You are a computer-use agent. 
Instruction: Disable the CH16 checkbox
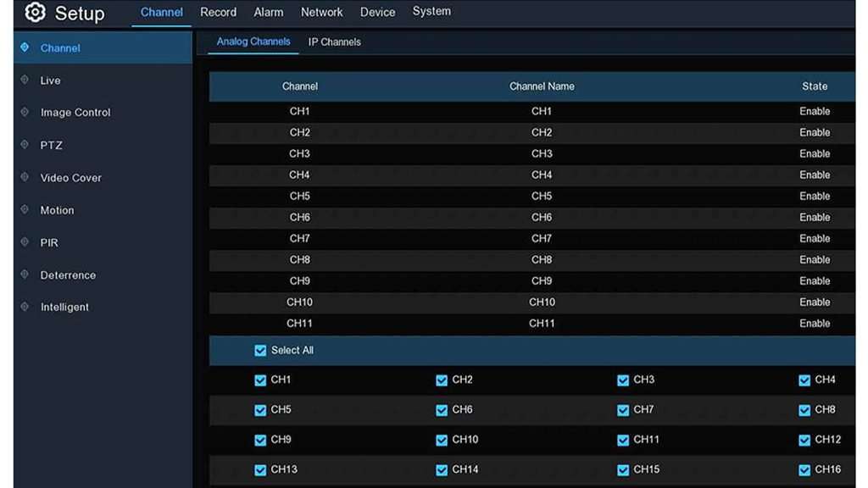click(x=804, y=469)
